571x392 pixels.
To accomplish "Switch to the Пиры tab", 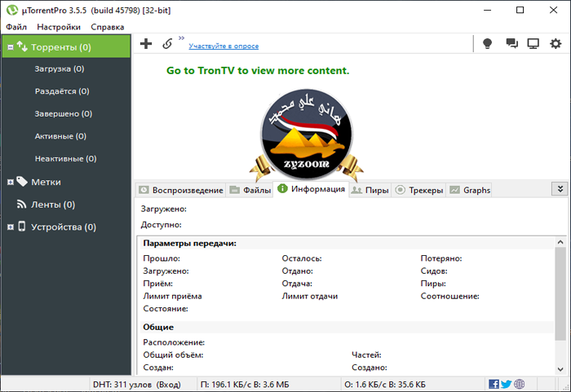I will click(x=370, y=190).
